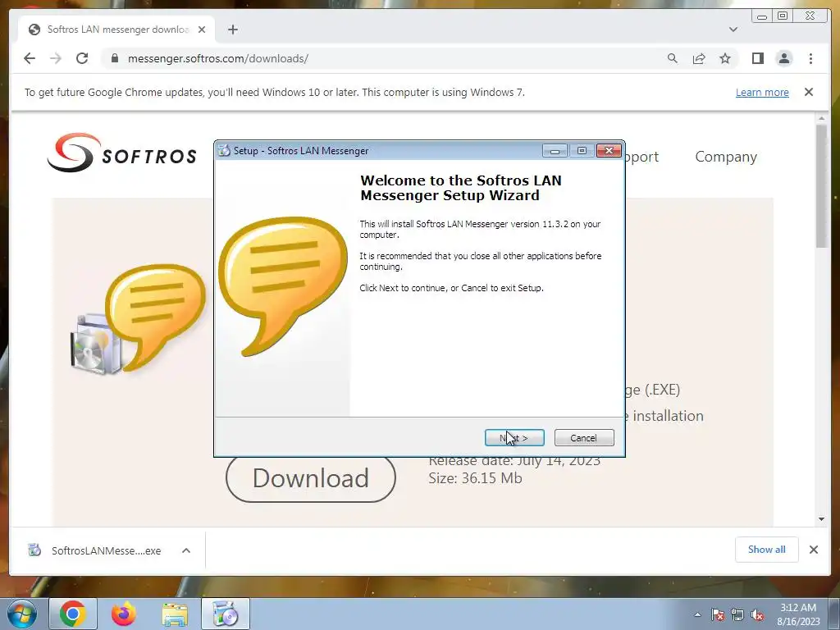Expand options for the SoftrosLANMesse....exe download
This screenshot has width=840, height=630.
point(186,550)
